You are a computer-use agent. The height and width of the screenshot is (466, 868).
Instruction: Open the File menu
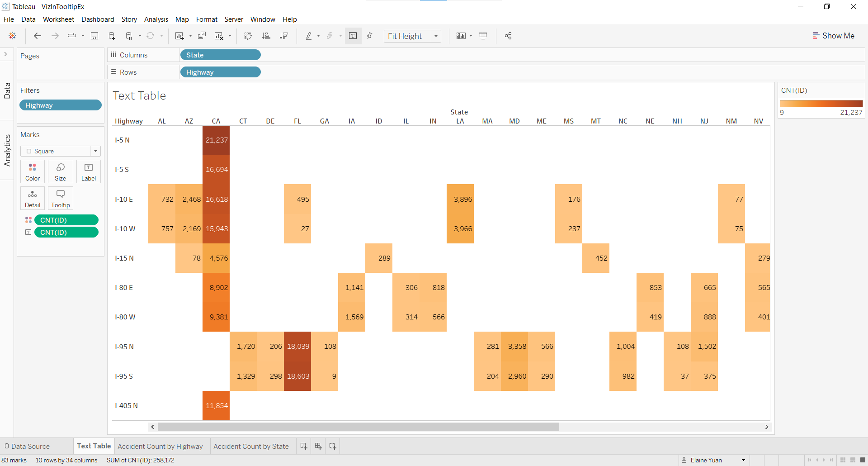pyautogui.click(x=9, y=19)
